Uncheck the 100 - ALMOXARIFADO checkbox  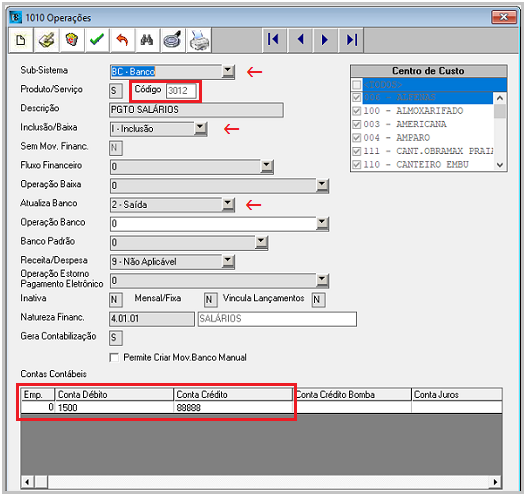(357, 111)
